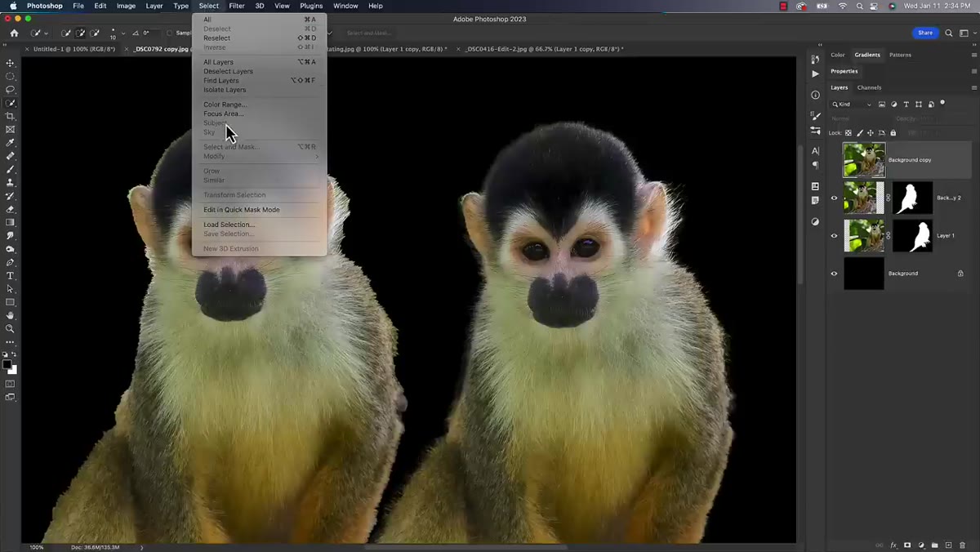Open the Gradients panel options menu
980x552 pixels.
pos(974,55)
